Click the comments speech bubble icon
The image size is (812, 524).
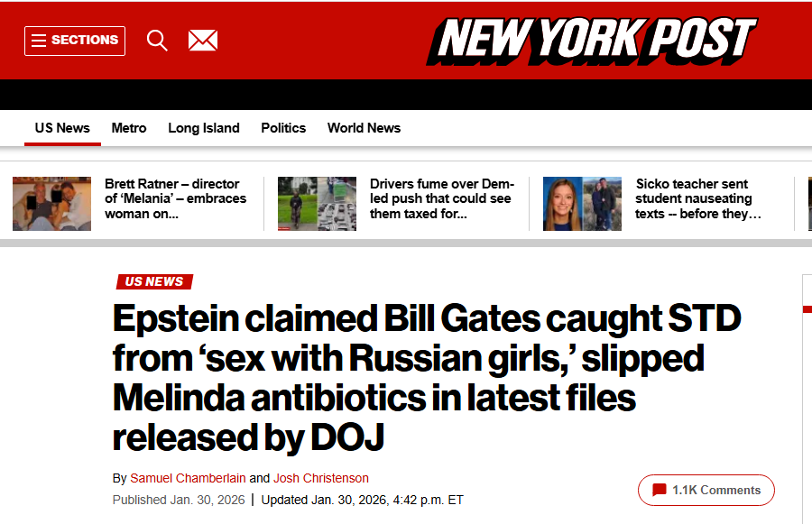tap(660, 490)
